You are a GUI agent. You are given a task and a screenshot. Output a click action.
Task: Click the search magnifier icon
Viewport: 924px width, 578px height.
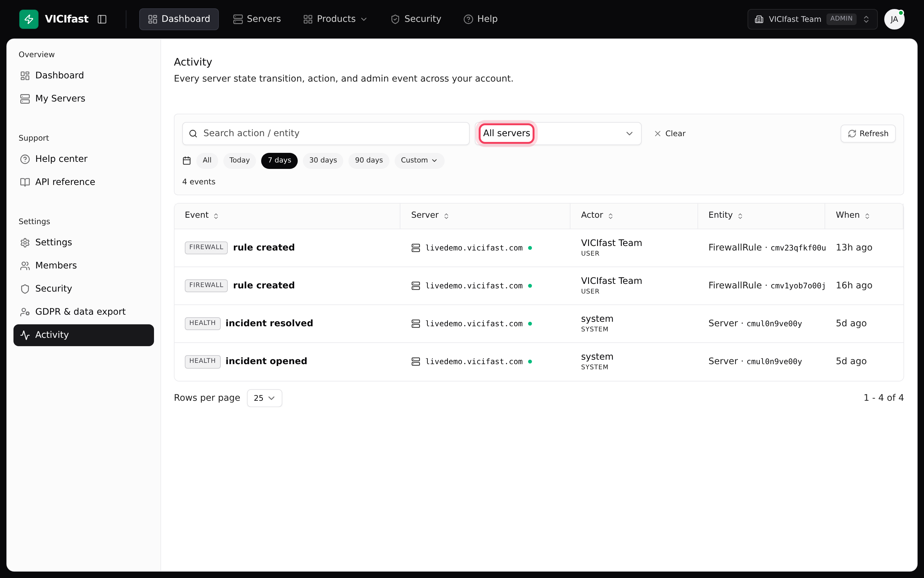pyautogui.click(x=193, y=133)
